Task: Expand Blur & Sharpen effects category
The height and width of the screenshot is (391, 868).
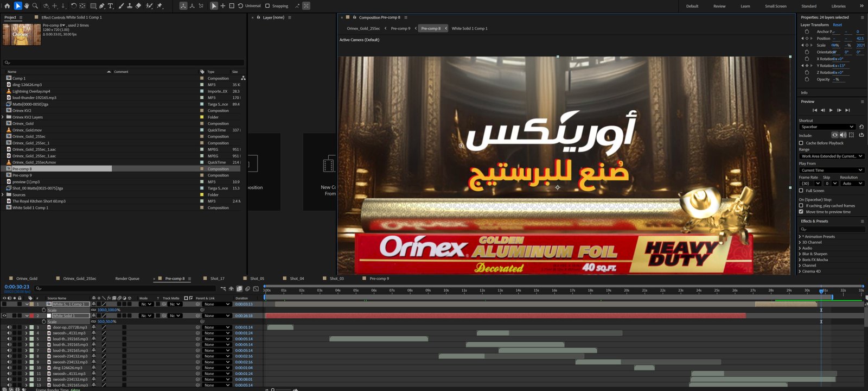Action: coord(800,254)
